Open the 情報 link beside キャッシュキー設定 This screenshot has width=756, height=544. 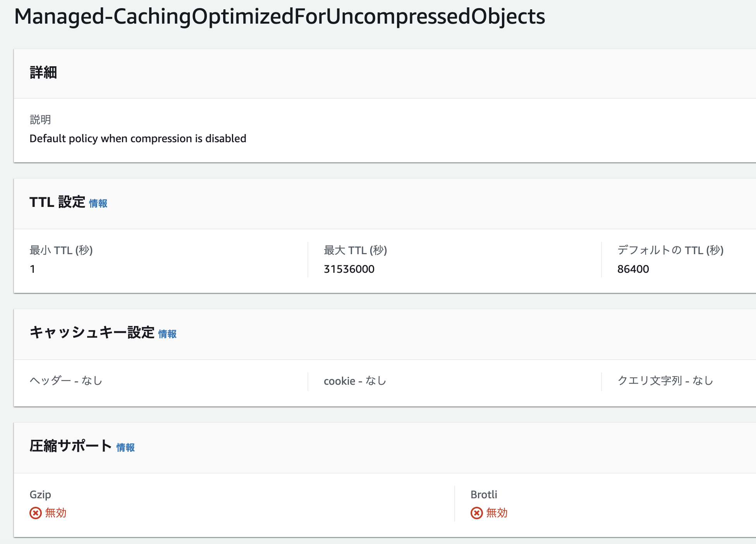coord(167,334)
